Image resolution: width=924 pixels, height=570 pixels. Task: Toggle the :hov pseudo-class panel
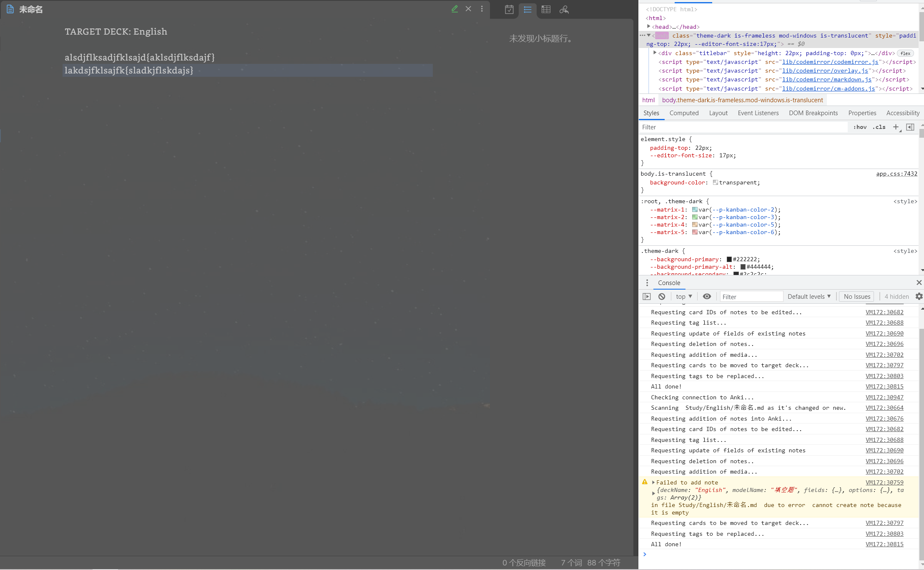coord(860,127)
